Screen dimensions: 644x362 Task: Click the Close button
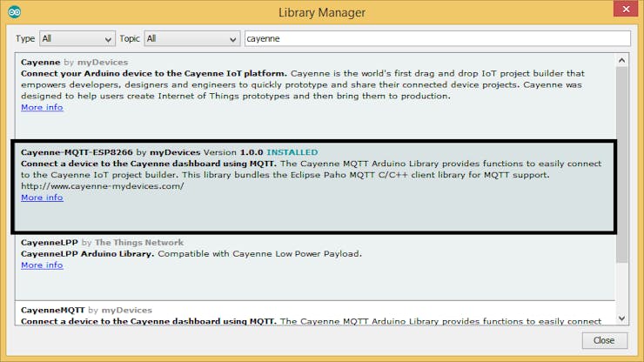tap(604, 340)
